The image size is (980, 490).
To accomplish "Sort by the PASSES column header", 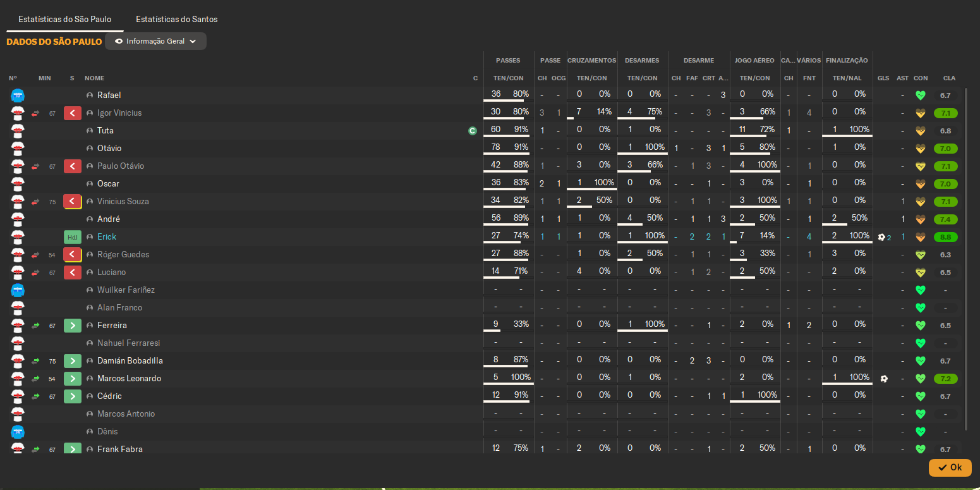I will tap(508, 61).
